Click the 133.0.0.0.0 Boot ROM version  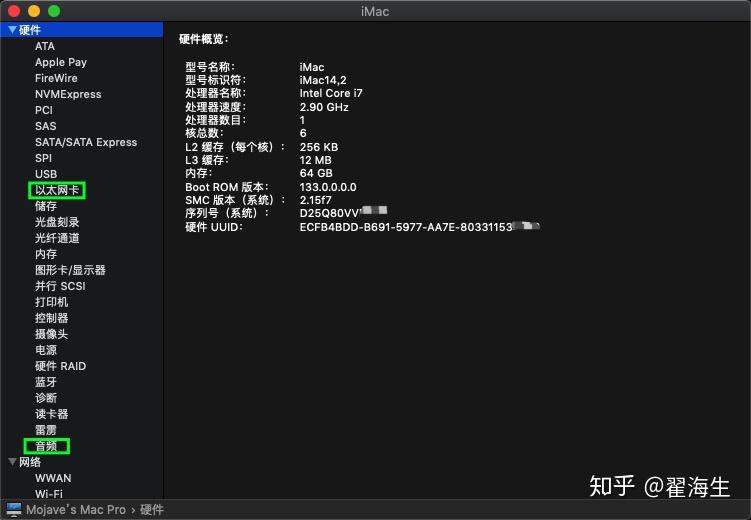click(328, 187)
